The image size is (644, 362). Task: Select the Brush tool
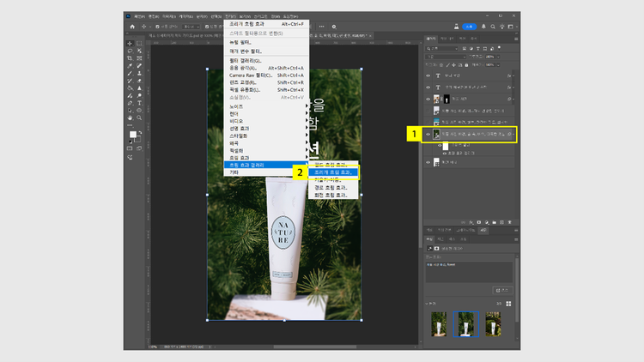(x=130, y=73)
